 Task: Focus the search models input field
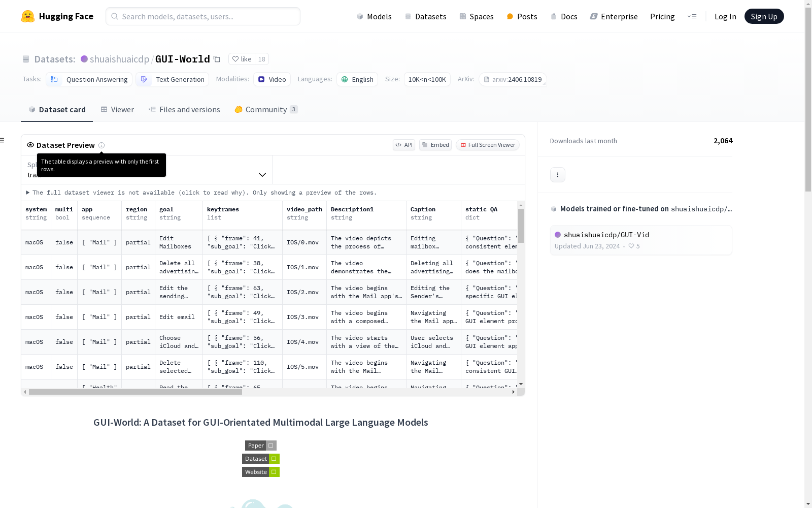pos(203,16)
